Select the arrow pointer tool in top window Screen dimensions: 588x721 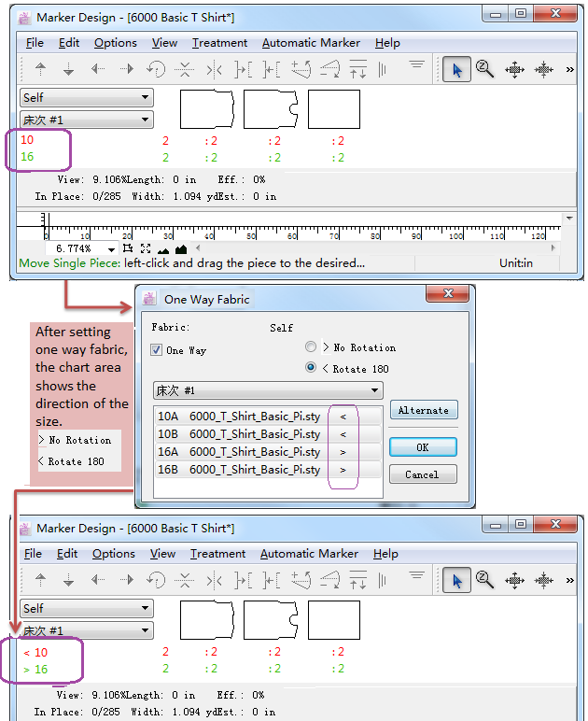click(x=455, y=69)
